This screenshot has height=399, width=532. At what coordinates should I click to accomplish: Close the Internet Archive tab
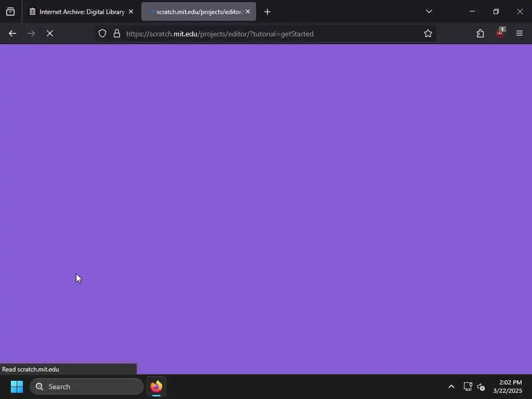(131, 11)
